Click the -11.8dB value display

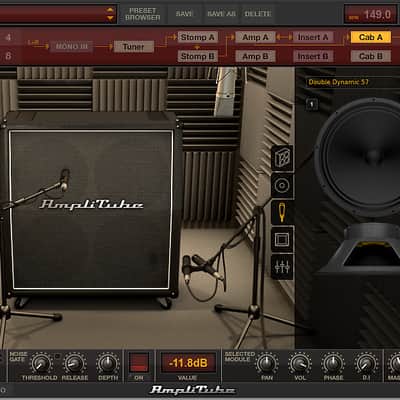click(188, 363)
